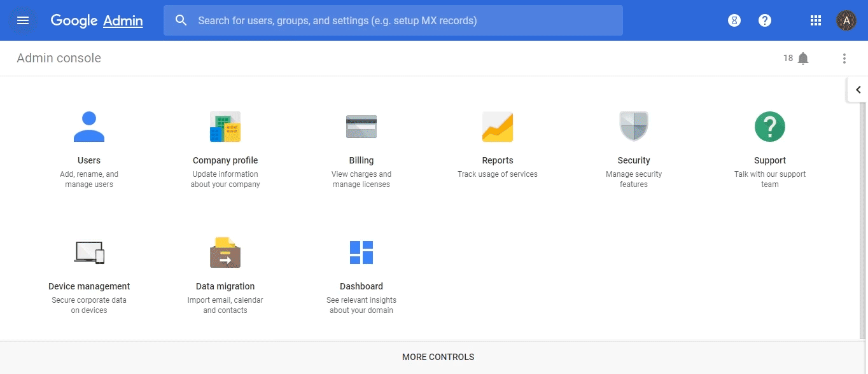
Task: Click the Security label
Action: pos(634,160)
